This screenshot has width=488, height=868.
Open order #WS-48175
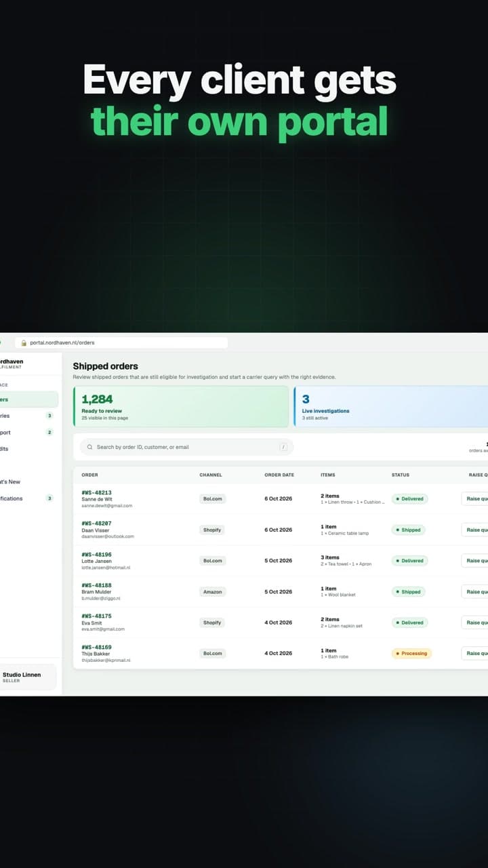(96, 616)
